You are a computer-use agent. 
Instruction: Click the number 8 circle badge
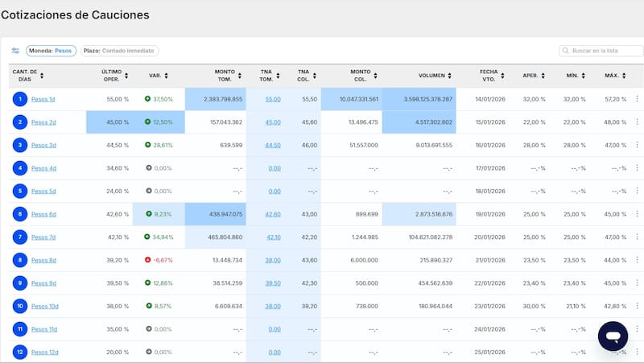pyautogui.click(x=19, y=260)
